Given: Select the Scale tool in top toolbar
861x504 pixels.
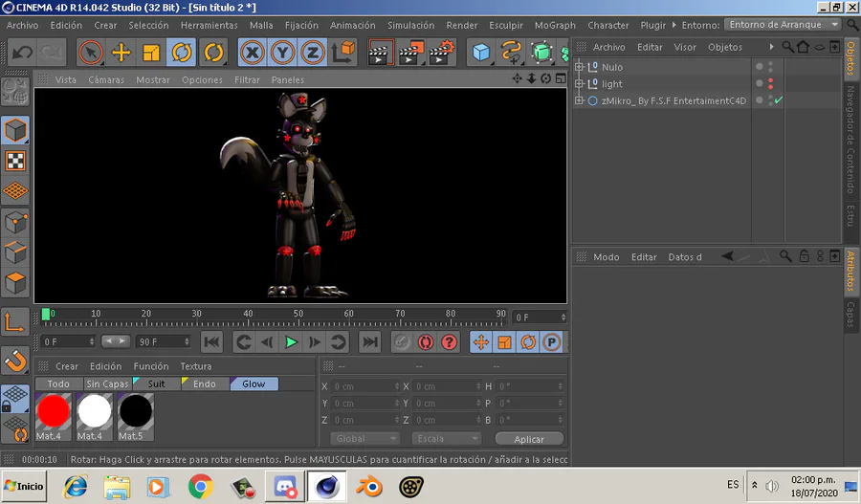Looking at the screenshot, I should pyautogui.click(x=151, y=53).
